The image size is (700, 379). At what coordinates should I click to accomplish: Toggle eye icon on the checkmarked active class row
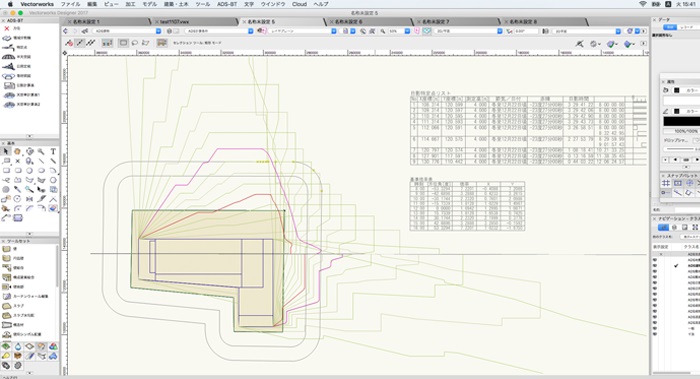pyautogui.click(x=655, y=265)
